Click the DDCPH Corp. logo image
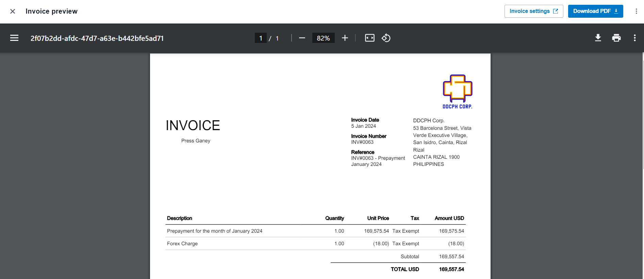This screenshot has width=644, height=279. pos(458,92)
